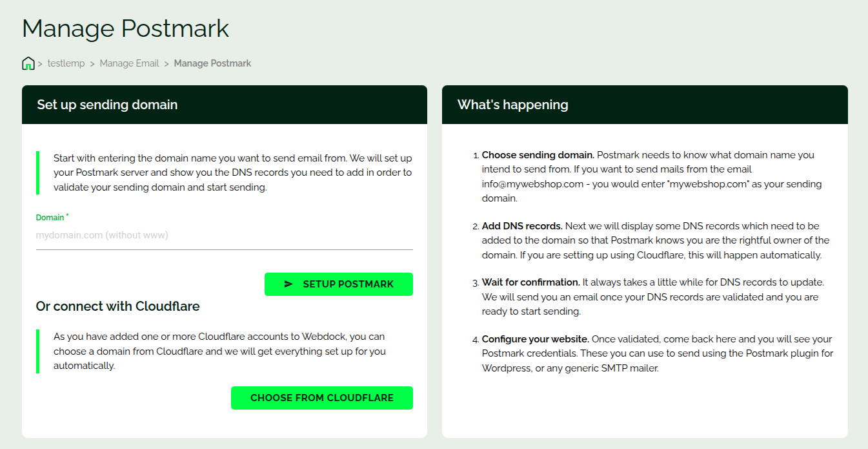Screen dimensions: 868x449
Task: Click the paper plane icon on Setup Postmark
Action: [x=288, y=284]
